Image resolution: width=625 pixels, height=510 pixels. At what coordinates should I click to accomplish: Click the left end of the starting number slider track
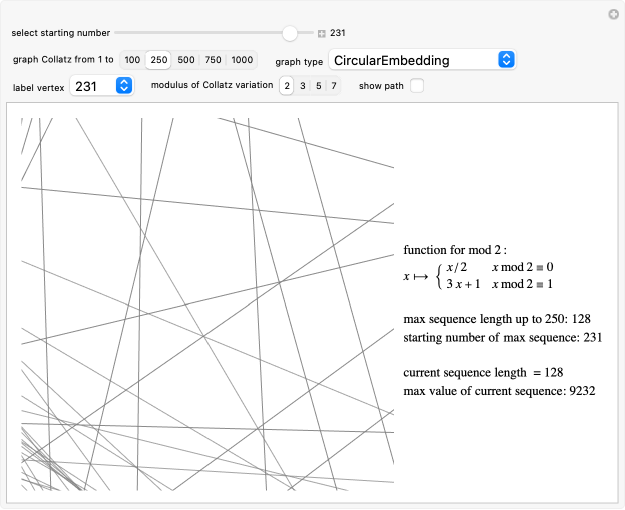coord(118,33)
